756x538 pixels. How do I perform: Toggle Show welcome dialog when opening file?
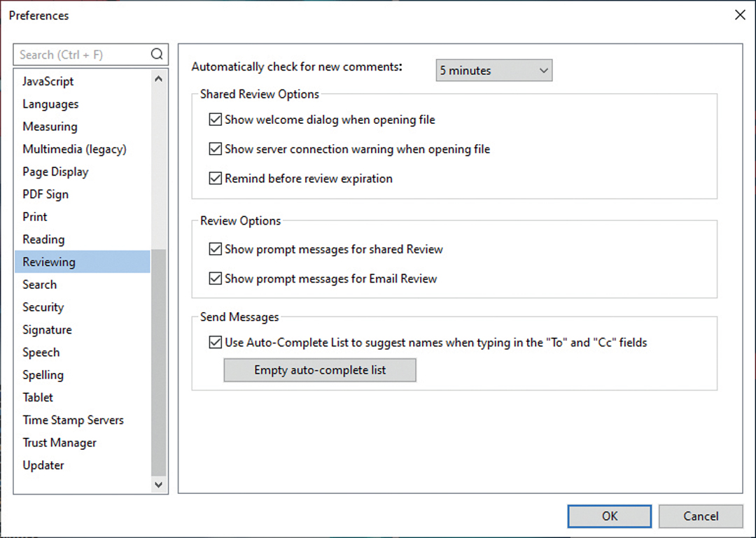coord(215,120)
